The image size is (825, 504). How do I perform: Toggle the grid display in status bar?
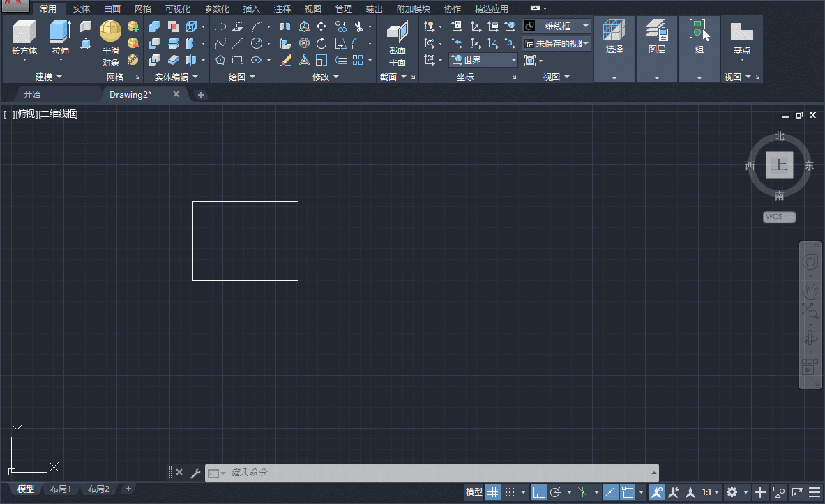pos(492,492)
